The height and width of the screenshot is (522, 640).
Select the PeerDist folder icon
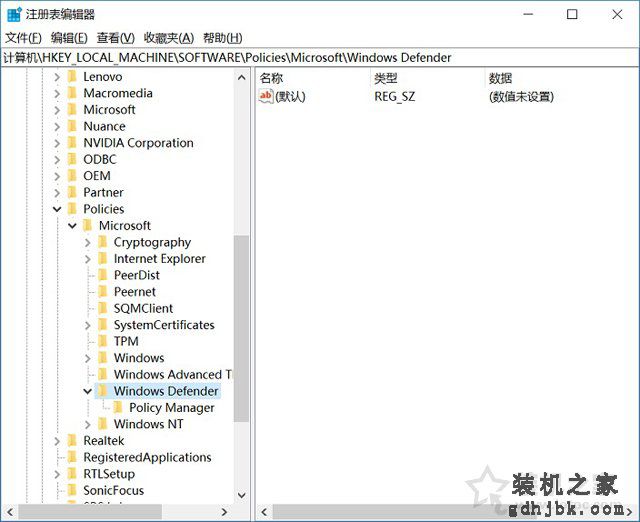pos(103,275)
